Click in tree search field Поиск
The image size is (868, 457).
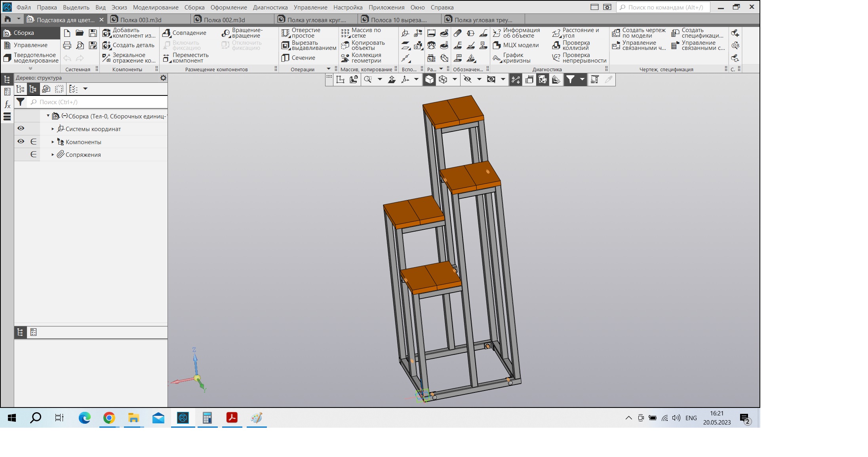pyautogui.click(x=98, y=102)
